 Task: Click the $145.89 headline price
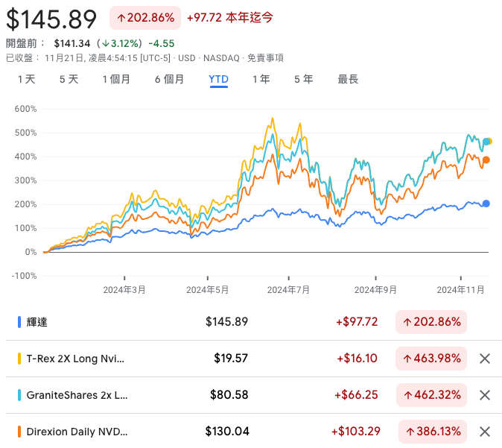(51, 19)
